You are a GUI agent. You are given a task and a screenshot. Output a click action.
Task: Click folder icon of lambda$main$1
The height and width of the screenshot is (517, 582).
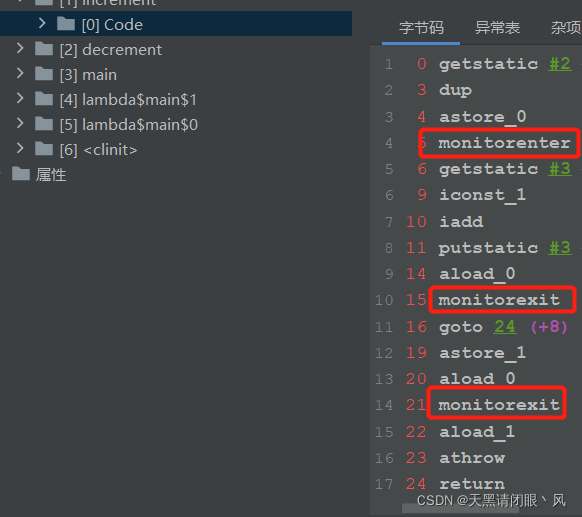click(x=44, y=99)
